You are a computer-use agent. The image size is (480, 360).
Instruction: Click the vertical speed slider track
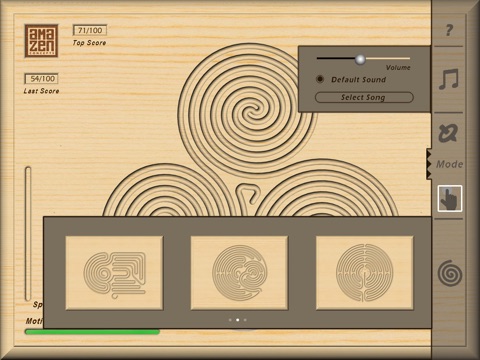tap(28, 233)
